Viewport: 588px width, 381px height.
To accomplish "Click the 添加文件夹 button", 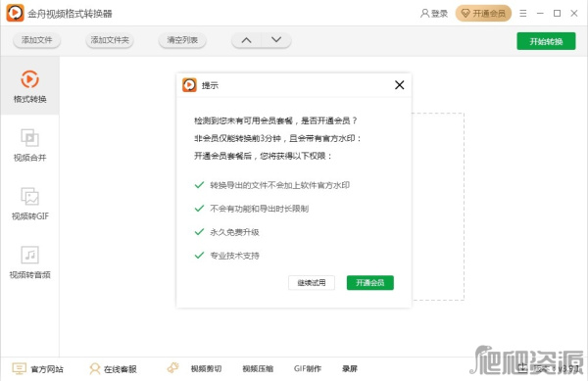I will pos(110,40).
